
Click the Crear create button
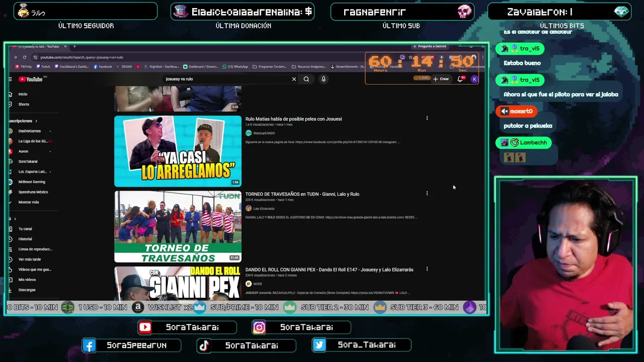[441, 79]
